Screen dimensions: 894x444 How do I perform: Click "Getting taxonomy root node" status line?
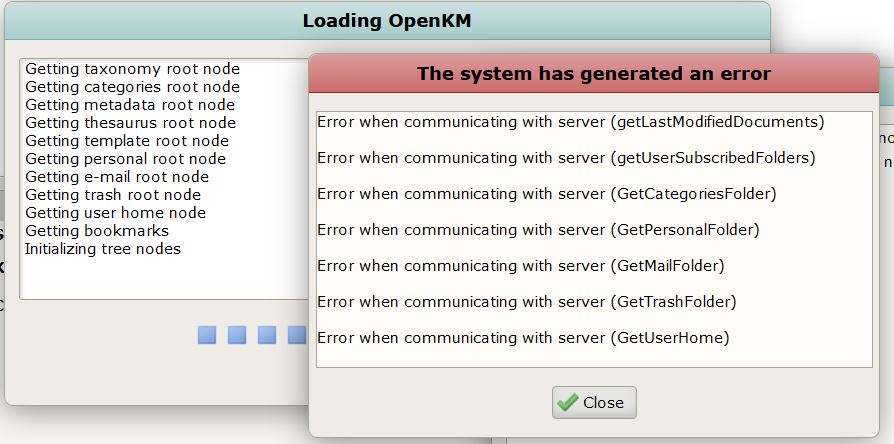132,69
